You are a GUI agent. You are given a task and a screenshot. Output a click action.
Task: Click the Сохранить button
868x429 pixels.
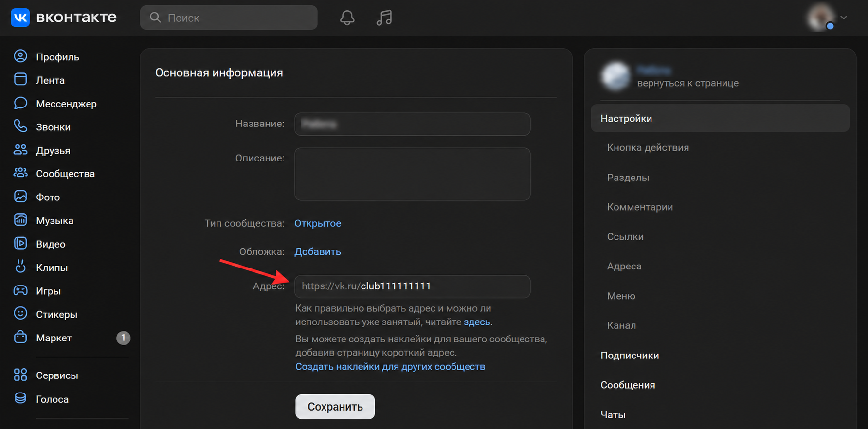335,407
